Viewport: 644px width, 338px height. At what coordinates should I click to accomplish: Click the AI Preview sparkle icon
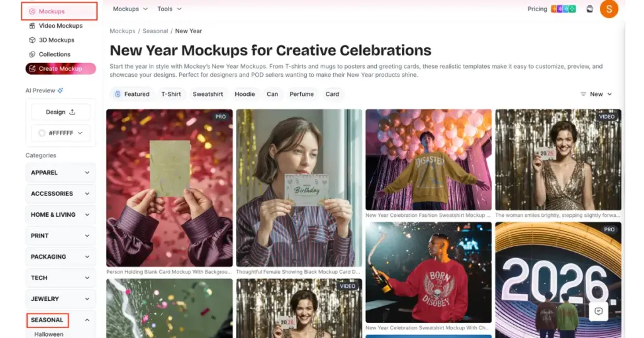click(60, 90)
